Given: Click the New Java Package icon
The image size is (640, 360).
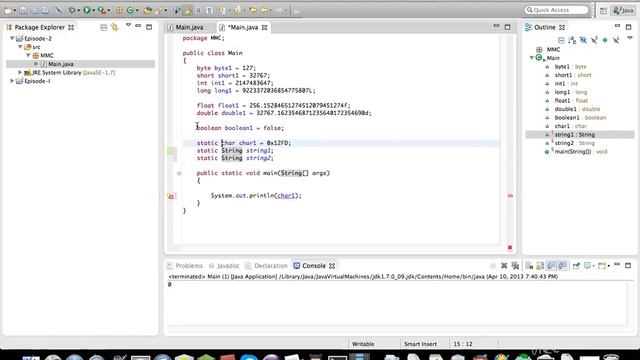Looking at the screenshot, I should click(x=119, y=10).
